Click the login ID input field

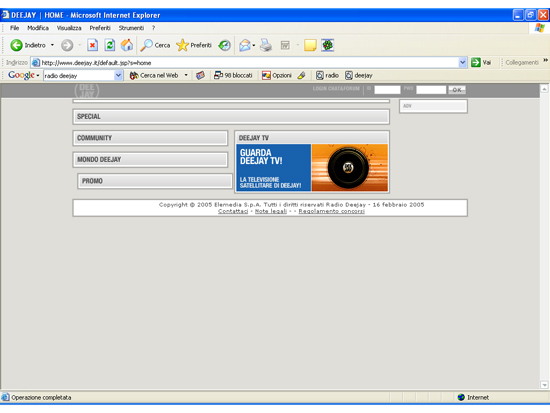pyautogui.click(x=387, y=90)
